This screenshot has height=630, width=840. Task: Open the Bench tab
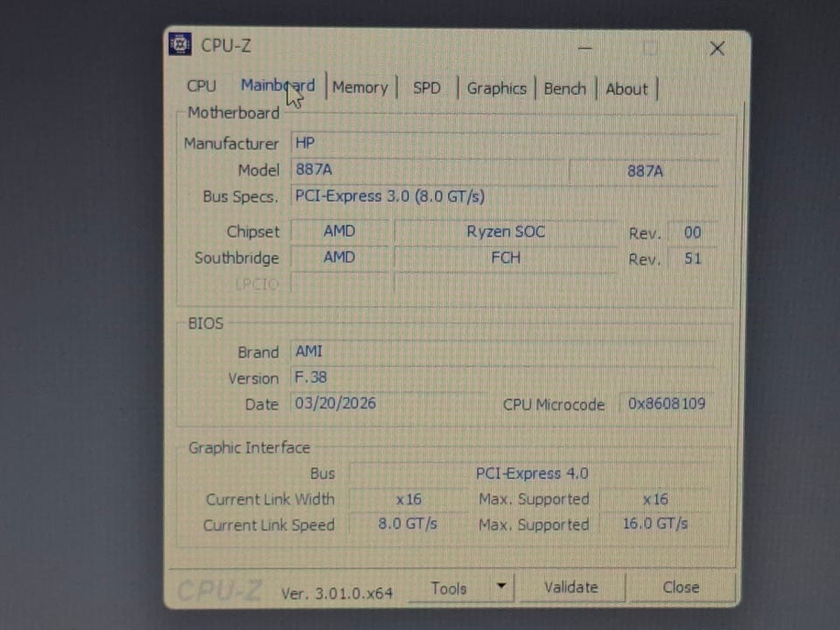(x=564, y=89)
